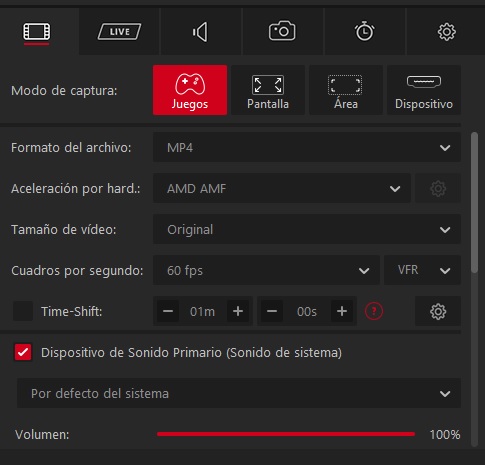Image resolution: width=485 pixels, height=465 pixels.
Task: Uncheck Dispositivo de Sonido Primario
Action: tap(23, 352)
